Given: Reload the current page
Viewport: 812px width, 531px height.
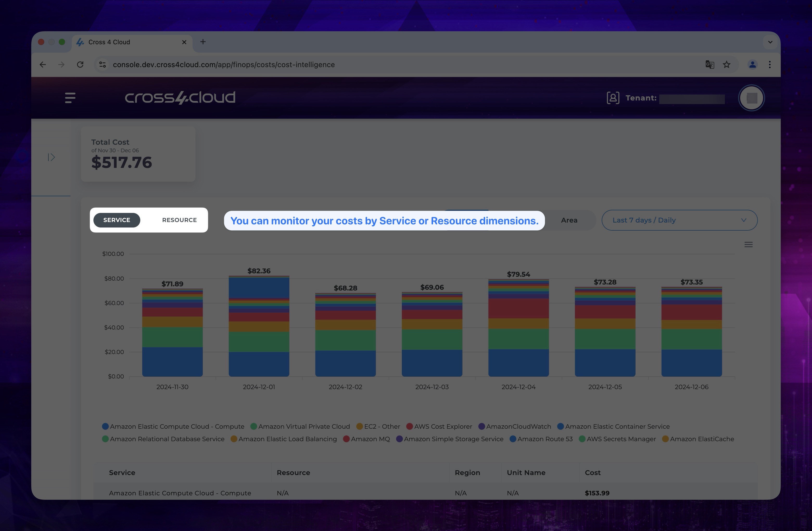Looking at the screenshot, I should click(80, 65).
